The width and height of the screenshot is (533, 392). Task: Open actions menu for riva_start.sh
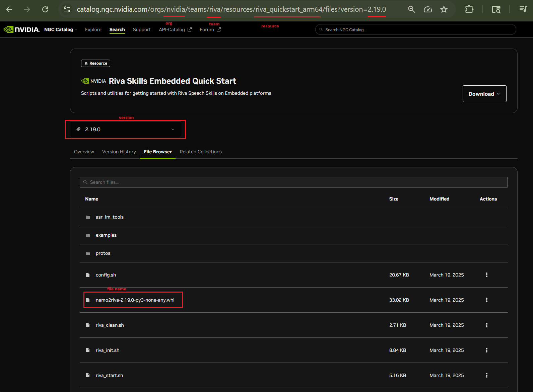click(487, 375)
